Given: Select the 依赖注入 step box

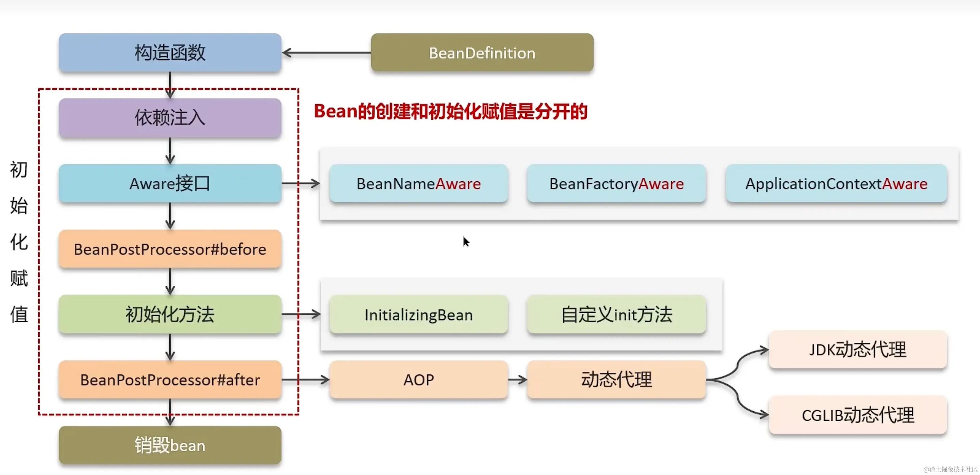Looking at the screenshot, I should 170,118.
